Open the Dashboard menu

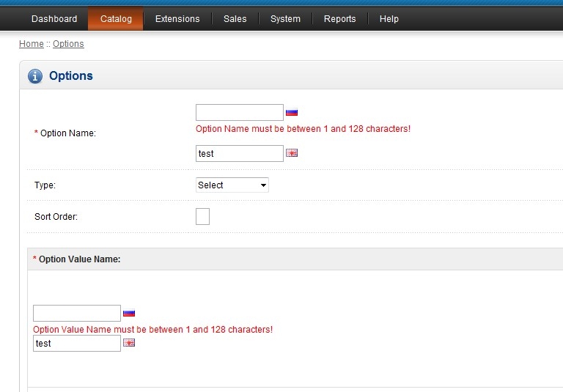(54, 19)
